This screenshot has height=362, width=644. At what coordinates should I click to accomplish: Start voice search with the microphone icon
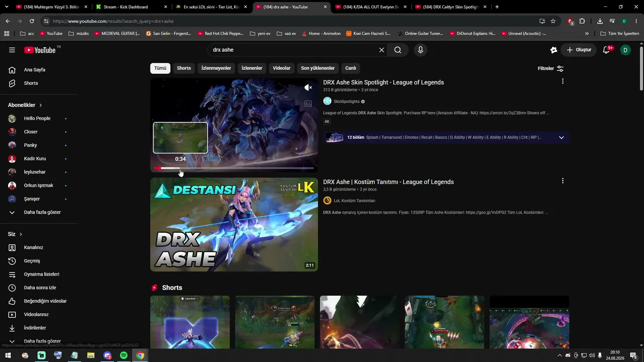coord(421,50)
